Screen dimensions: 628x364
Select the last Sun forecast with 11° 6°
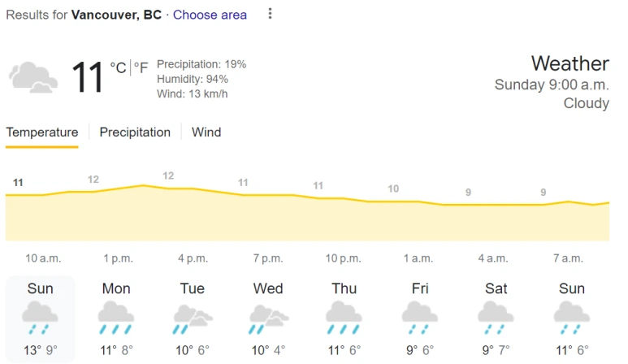click(x=572, y=319)
